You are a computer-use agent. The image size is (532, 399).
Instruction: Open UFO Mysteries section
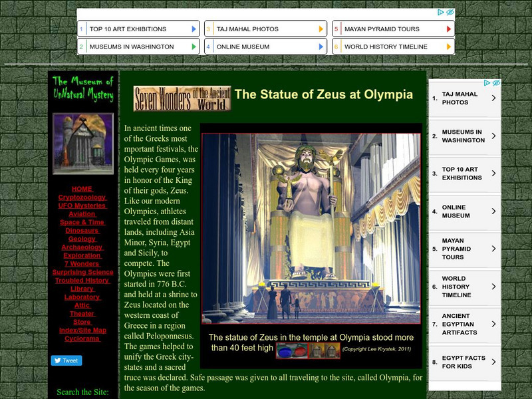[82, 205]
